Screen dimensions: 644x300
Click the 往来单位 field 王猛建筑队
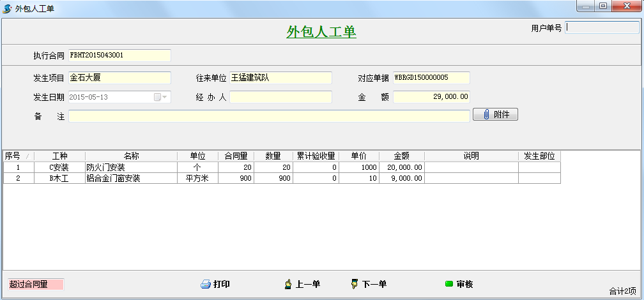[x=280, y=78]
